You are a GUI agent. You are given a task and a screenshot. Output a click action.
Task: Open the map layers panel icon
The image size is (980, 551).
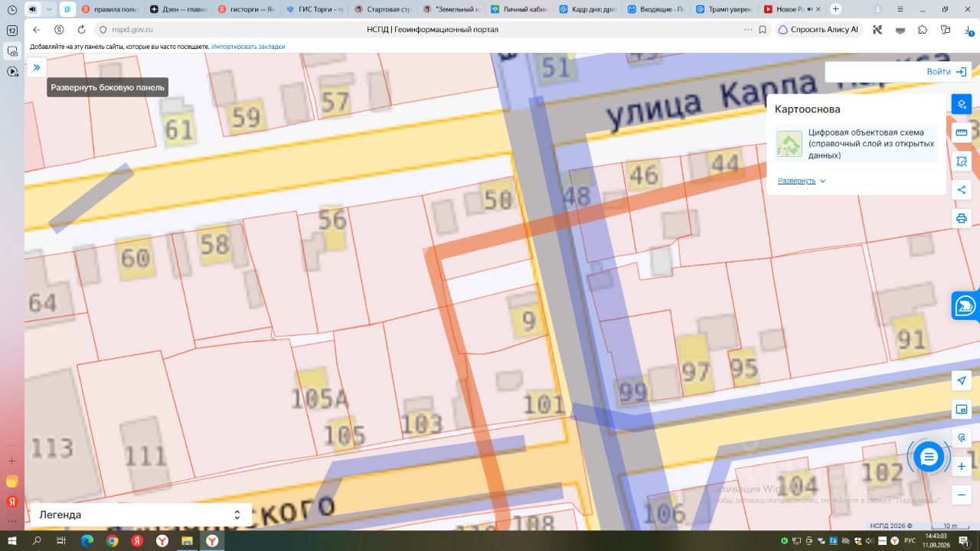[962, 104]
